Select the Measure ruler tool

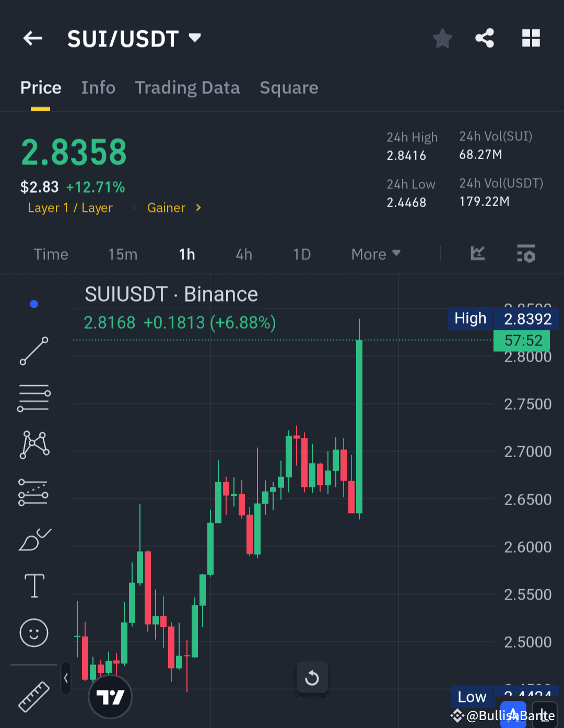(x=33, y=697)
